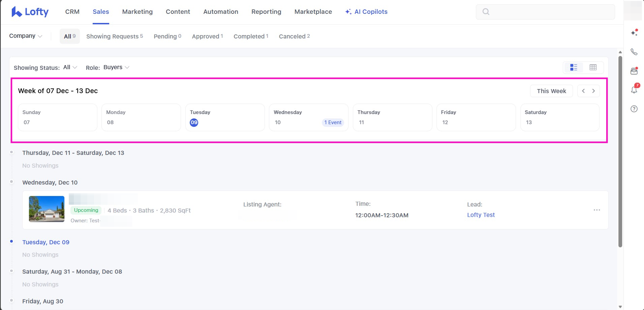Screen dimensions: 644x310
Task: Go to next week arrow
Action: pyautogui.click(x=593, y=91)
